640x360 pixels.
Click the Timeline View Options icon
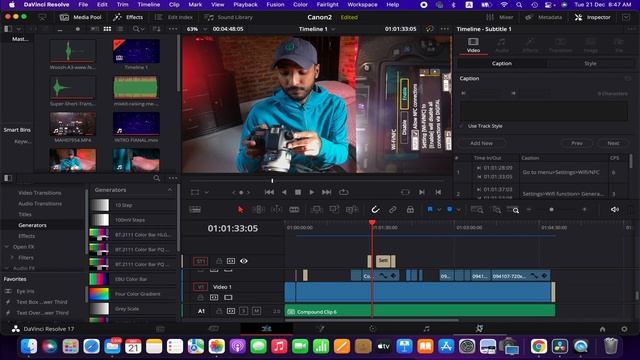pyautogui.click(x=195, y=209)
